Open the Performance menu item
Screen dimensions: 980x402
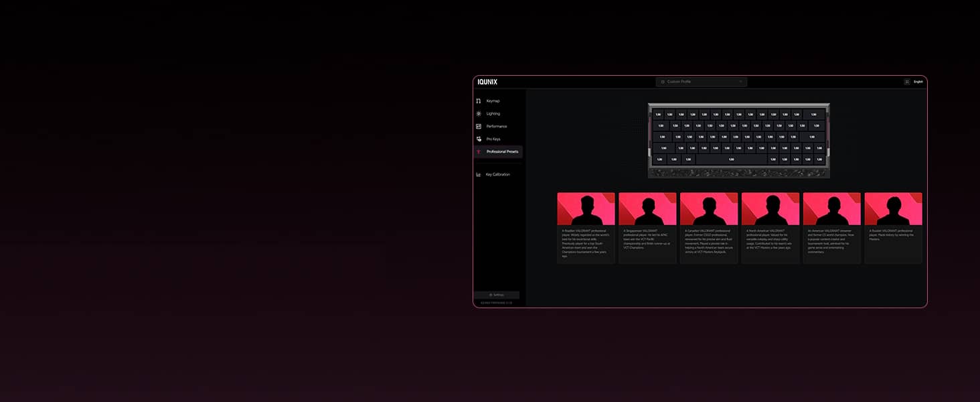[x=497, y=127]
